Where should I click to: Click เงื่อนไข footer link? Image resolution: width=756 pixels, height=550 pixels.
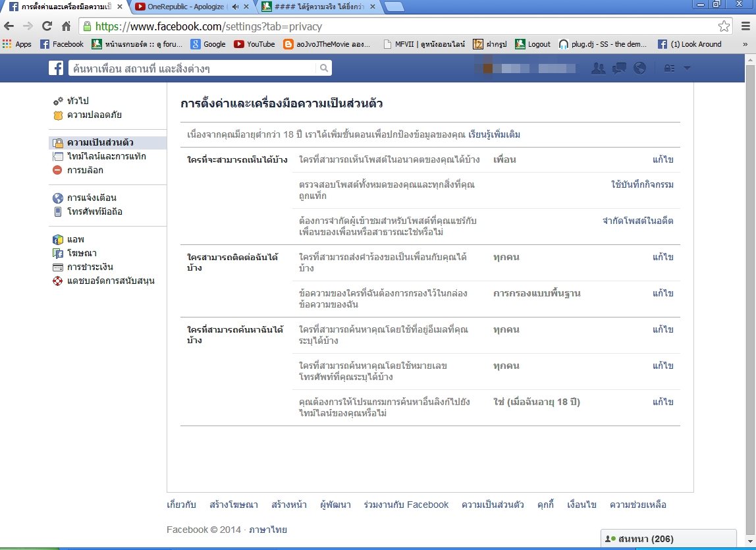point(581,505)
